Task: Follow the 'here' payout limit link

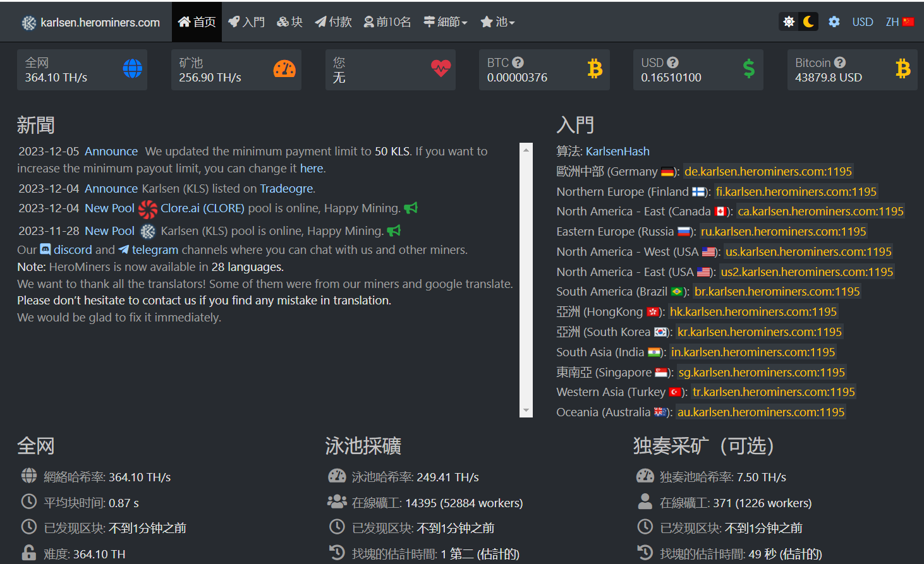Action: click(x=312, y=169)
